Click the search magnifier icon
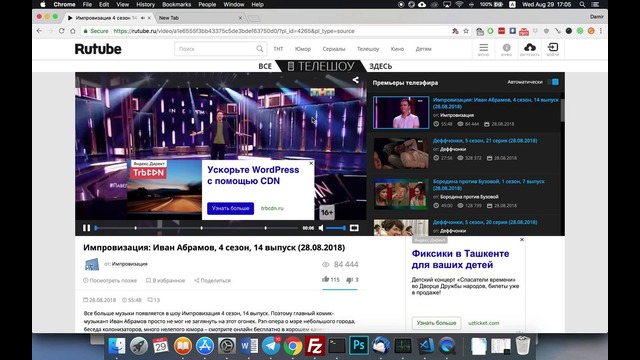 (260, 49)
